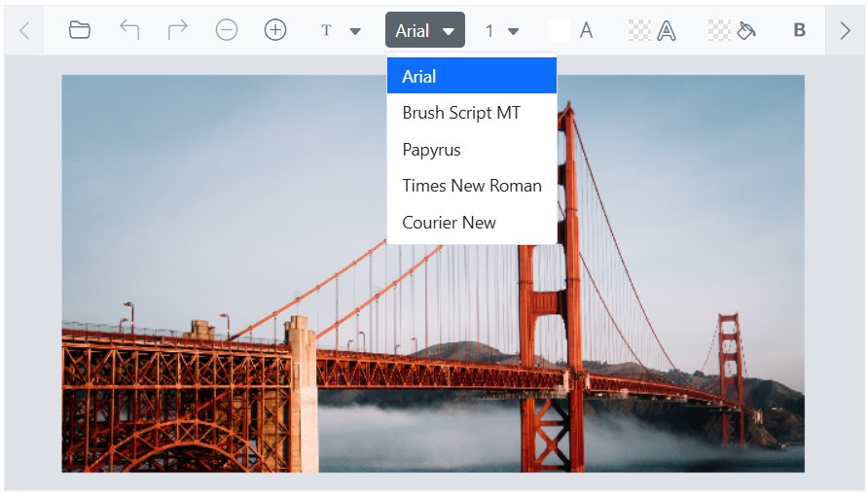
Task: Zoom out with the minus circle icon
Action: point(227,30)
